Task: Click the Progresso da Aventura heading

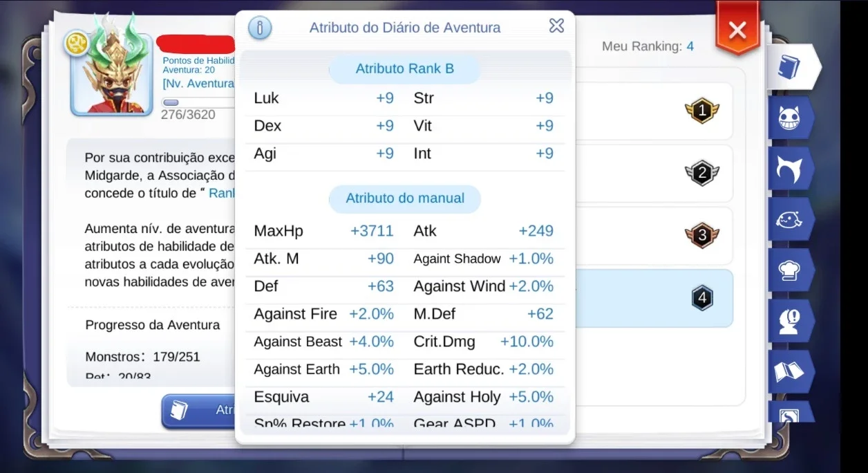Action: [x=153, y=325]
